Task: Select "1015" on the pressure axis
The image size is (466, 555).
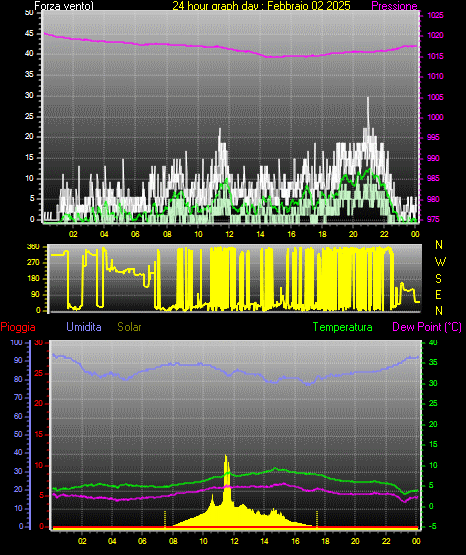Action: click(435, 56)
